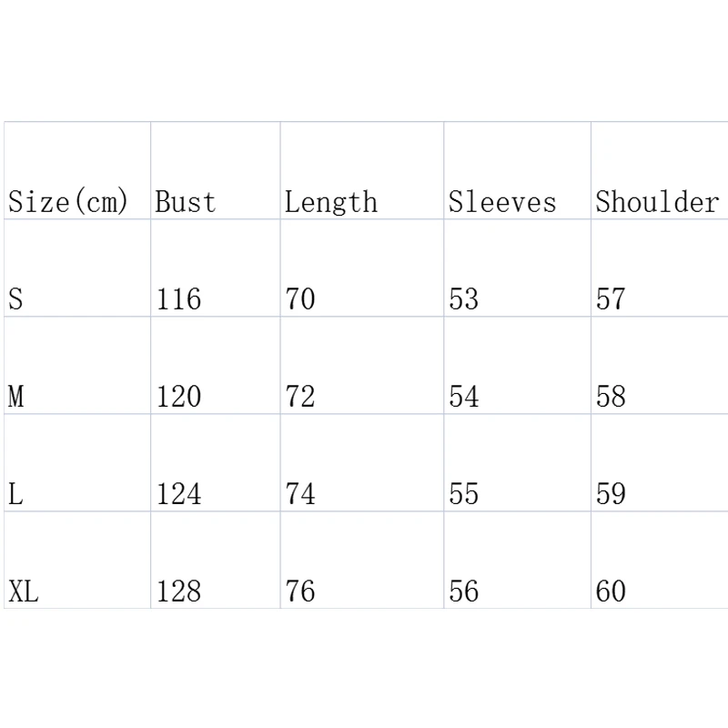Image resolution: width=728 pixels, height=728 pixels.
Task: Select the S size row label
Action: [15, 298]
